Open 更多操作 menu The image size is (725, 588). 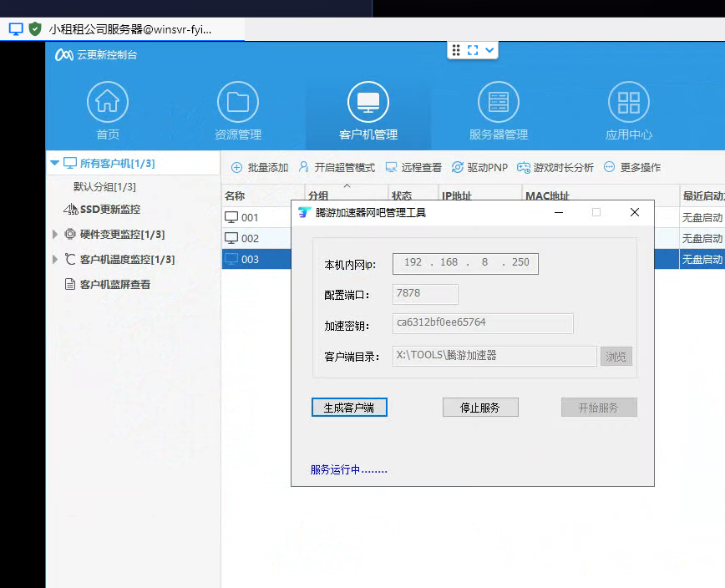tap(632, 167)
